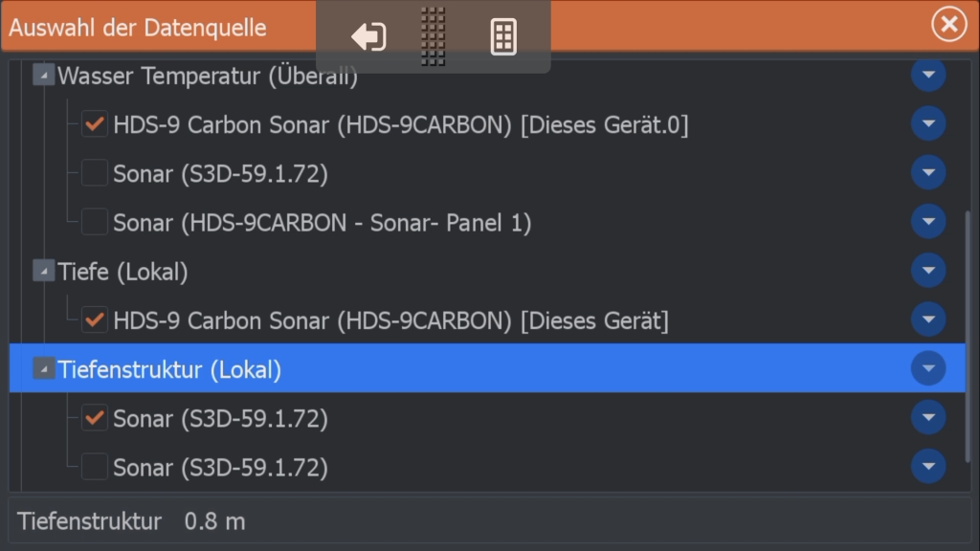The width and height of the screenshot is (980, 551).
Task: Collapse the Tiefenstruktur (Lokal) tree node
Action: [x=43, y=368]
